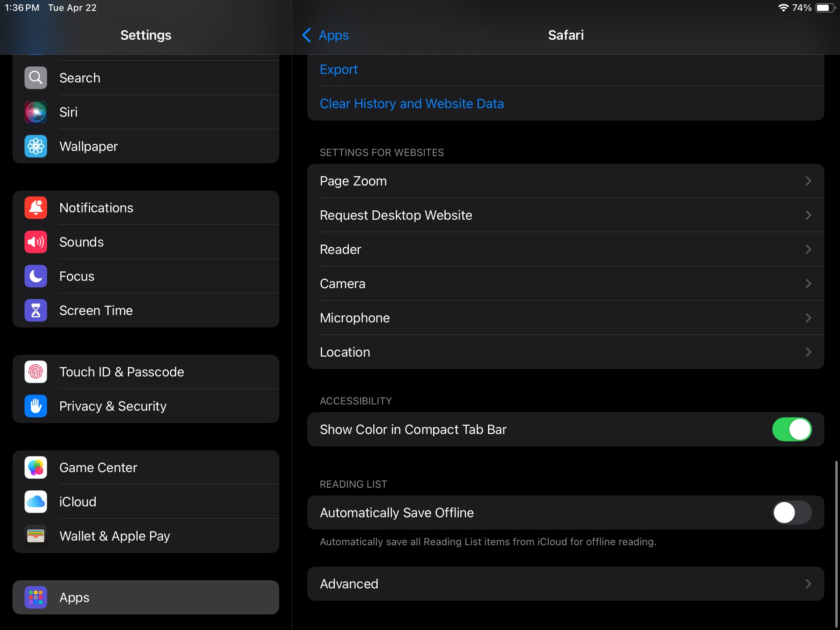Tap the Settings sidebar title
The height and width of the screenshot is (630, 840).
pos(146,35)
